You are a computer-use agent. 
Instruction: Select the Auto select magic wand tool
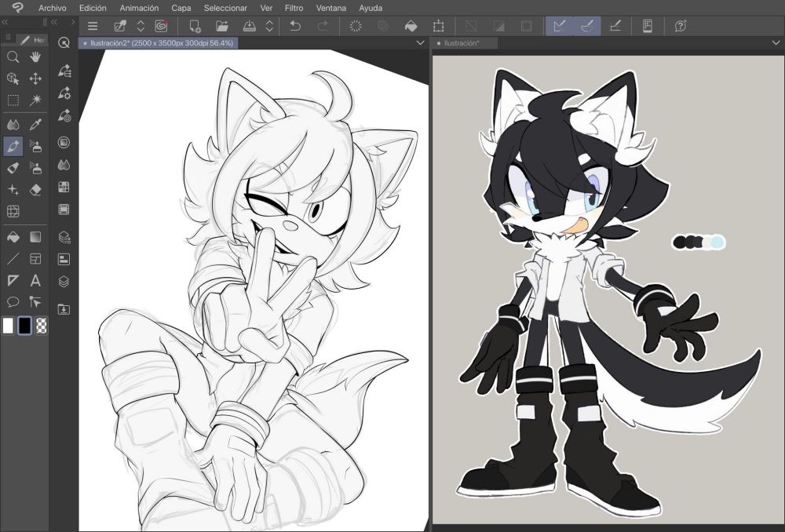[x=35, y=100]
